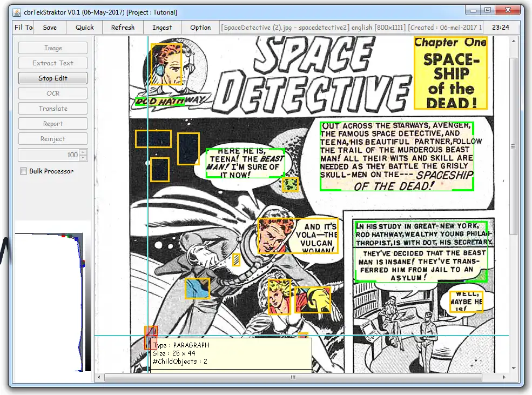
Task: Click the value field showing 100
Action: 49,155
